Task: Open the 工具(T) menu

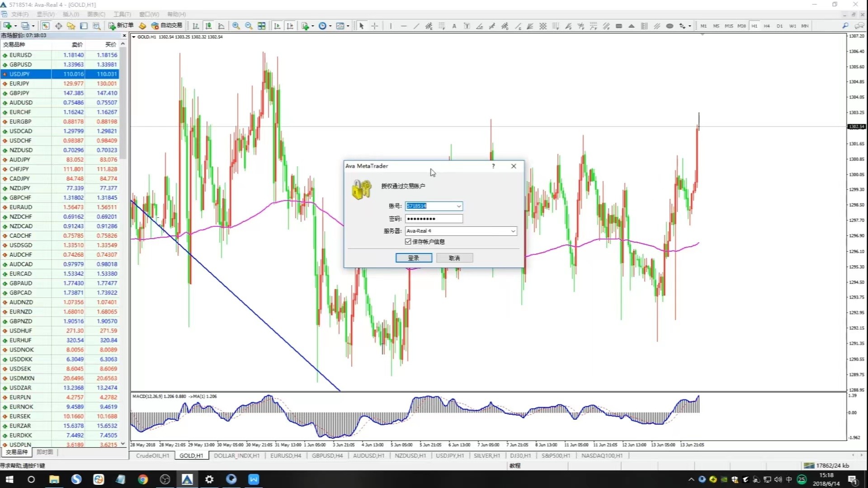Action: point(122,14)
